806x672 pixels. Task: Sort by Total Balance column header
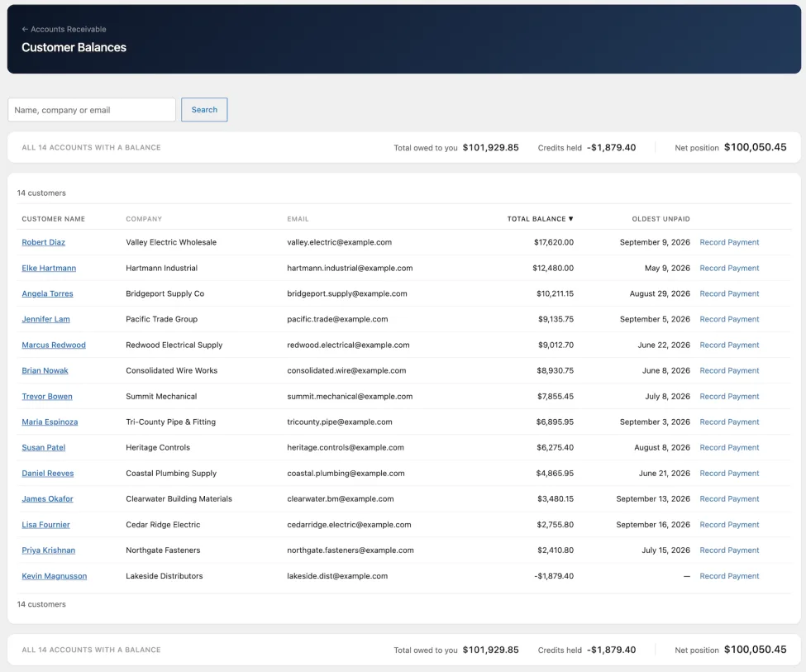click(x=540, y=219)
